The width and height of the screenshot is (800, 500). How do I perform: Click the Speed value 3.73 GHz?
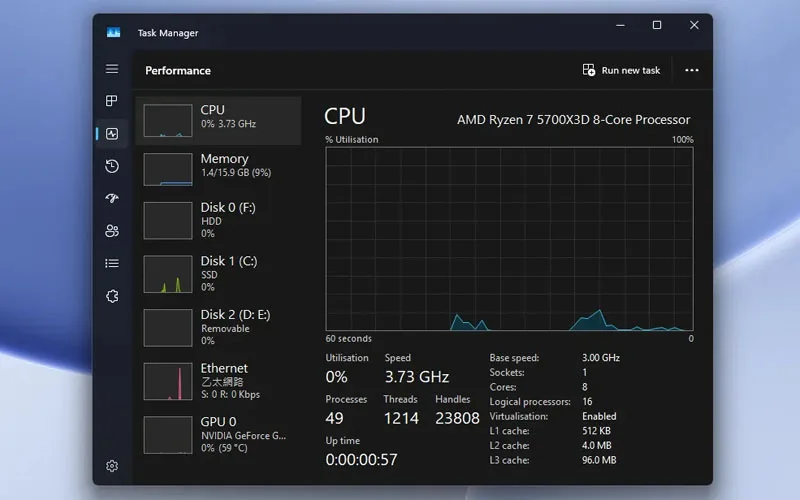coord(417,377)
